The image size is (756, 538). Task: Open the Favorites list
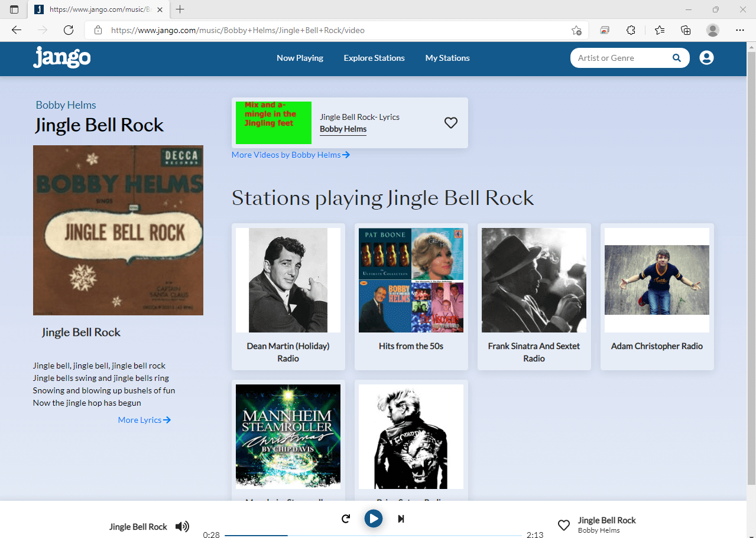pyautogui.click(x=660, y=30)
